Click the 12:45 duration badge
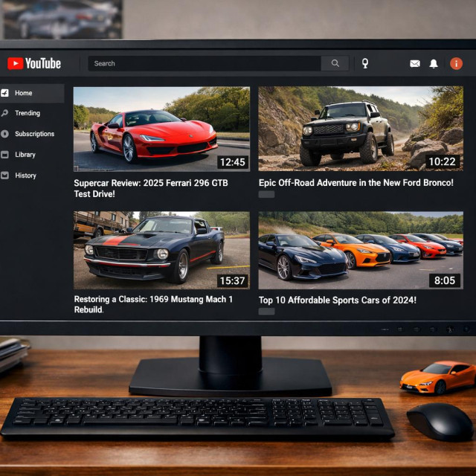This screenshot has width=476, height=476. (x=233, y=162)
